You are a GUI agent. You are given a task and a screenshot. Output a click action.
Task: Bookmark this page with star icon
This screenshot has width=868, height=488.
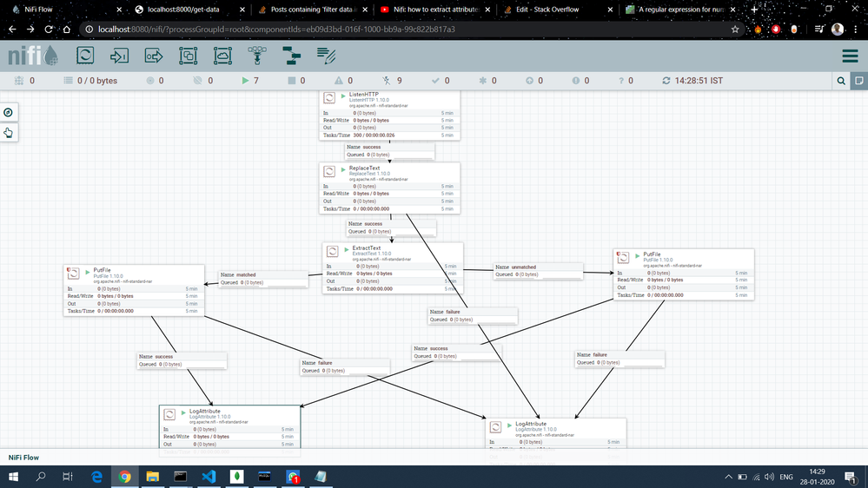734,30
